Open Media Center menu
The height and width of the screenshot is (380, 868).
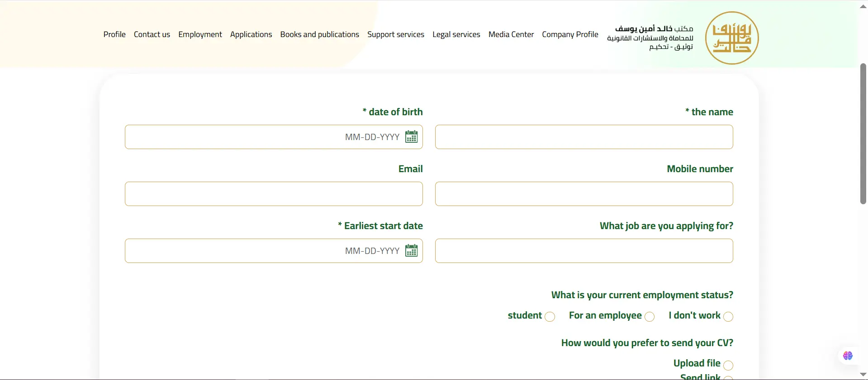tap(511, 34)
